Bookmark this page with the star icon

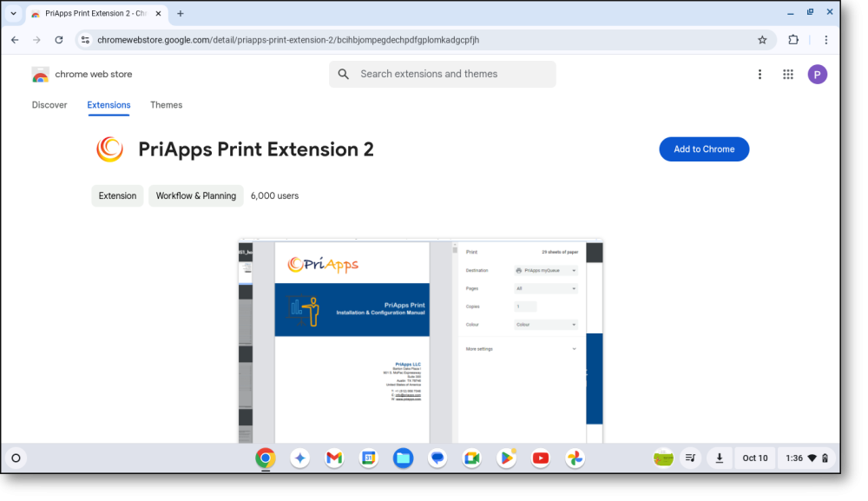coord(762,40)
